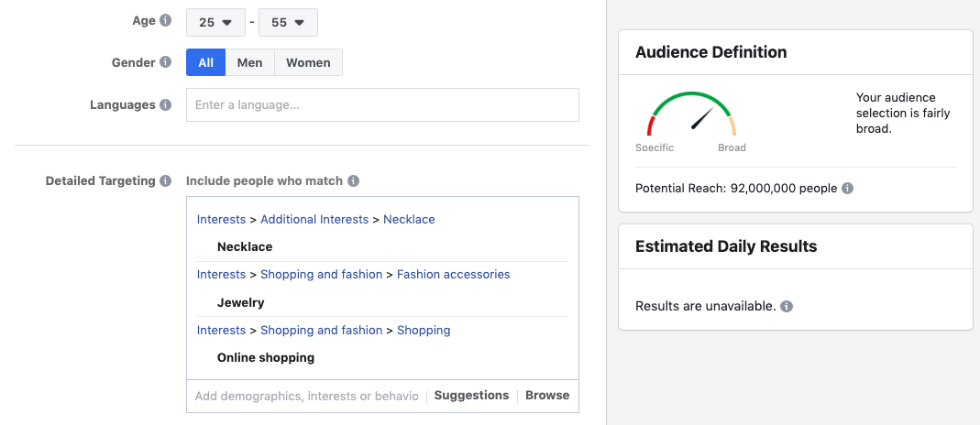Image resolution: width=980 pixels, height=425 pixels.
Task: Click the Add demographics, interests input field
Action: coord(306,396)
